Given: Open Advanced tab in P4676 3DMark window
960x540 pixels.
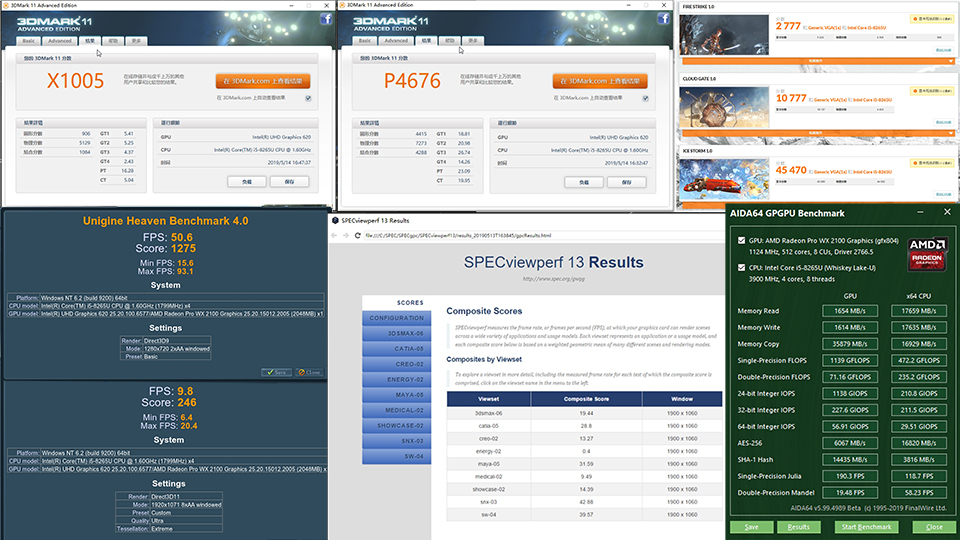Looking at the screenshot, I should (x=396, y=41).
